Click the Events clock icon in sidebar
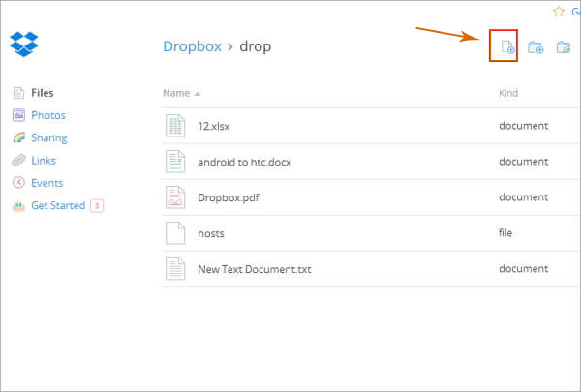 click(x=18, y=183)
